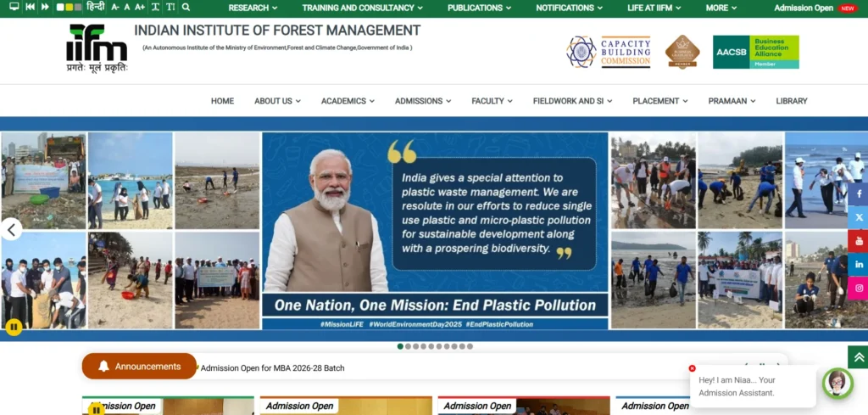Select the white contrast color swatch
Image resolution: width=868 pixels, height=415 pixels.
pos(60,7)
